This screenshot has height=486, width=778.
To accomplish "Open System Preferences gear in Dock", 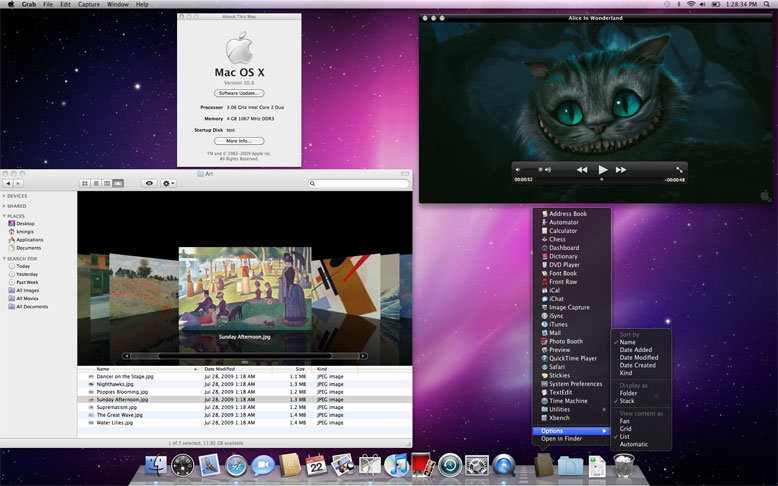I will pos(477,466).
